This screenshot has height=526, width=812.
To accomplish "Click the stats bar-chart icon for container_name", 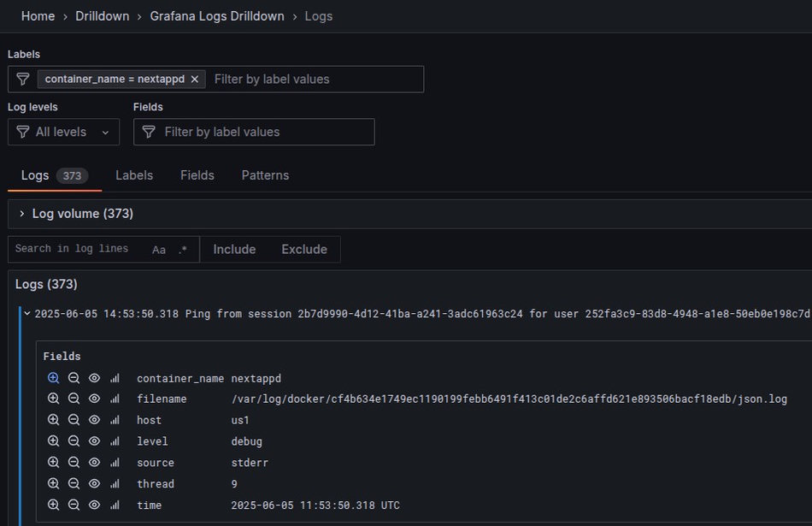I will point(115,377).
